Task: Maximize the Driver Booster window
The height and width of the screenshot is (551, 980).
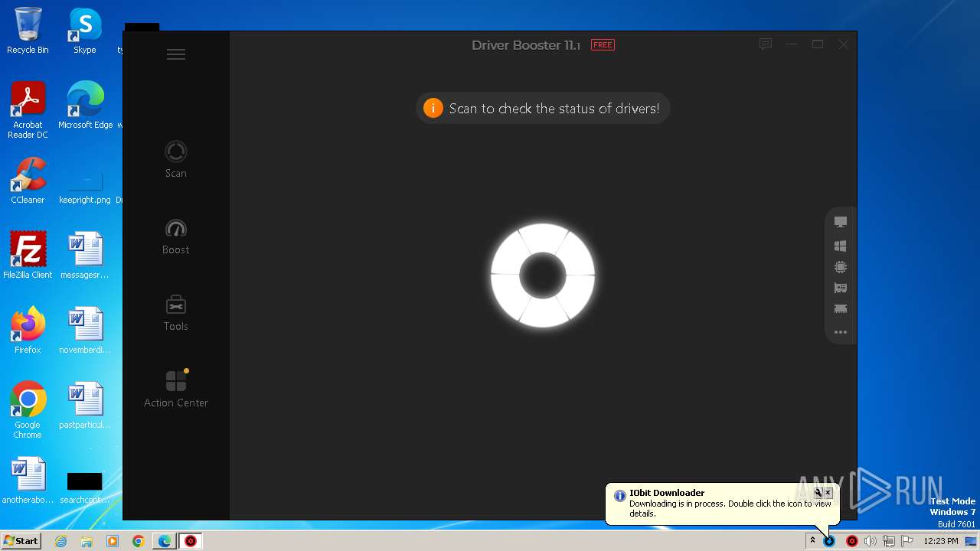Action: [818, 44]
